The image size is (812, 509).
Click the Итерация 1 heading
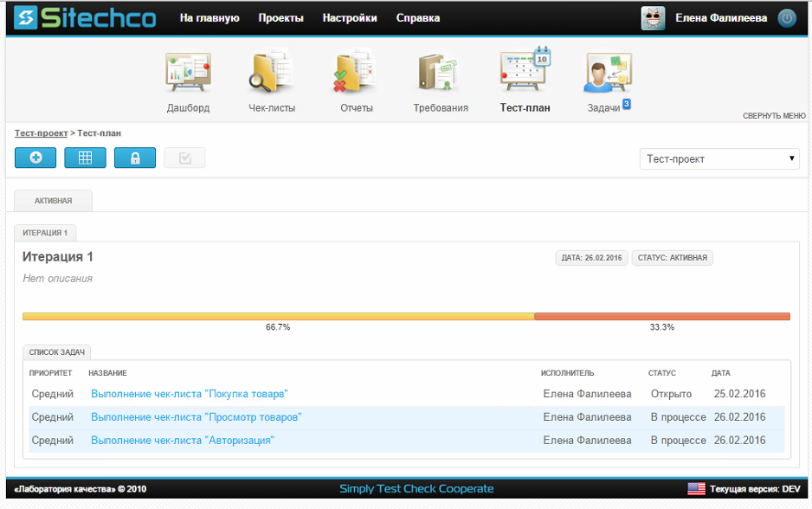(x=57, y=257)
